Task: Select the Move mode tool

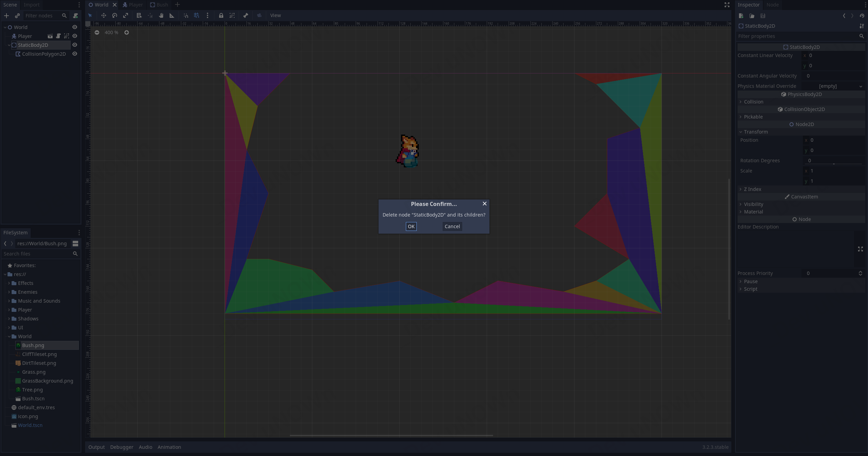Action: pyautogui.click(x=104, y=15)
